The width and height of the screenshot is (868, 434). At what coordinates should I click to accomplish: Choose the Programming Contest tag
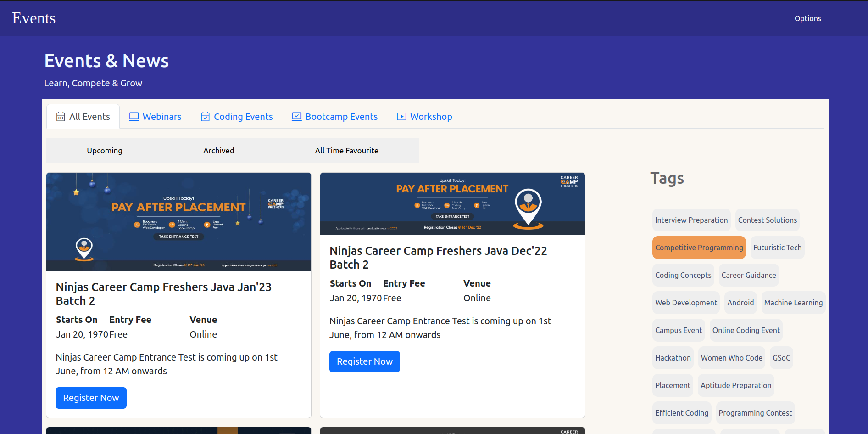pyautogui.click(x=755, y=413)
